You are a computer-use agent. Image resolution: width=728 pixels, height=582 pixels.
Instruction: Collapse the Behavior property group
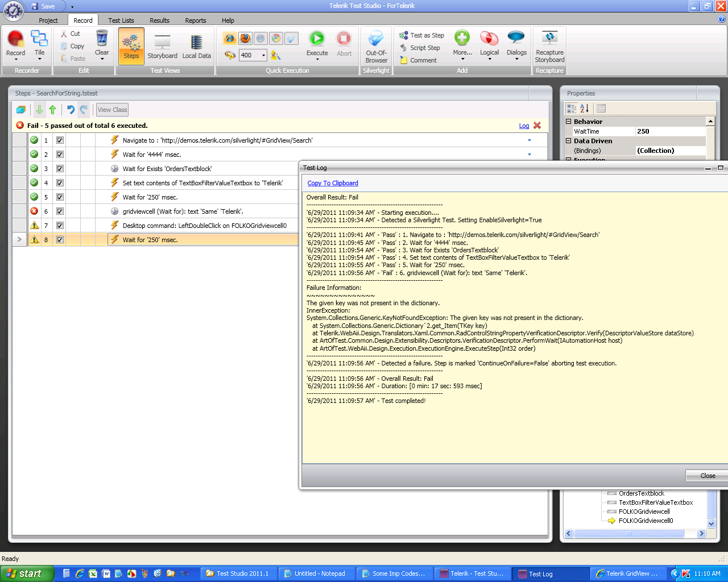click(568, 122)
